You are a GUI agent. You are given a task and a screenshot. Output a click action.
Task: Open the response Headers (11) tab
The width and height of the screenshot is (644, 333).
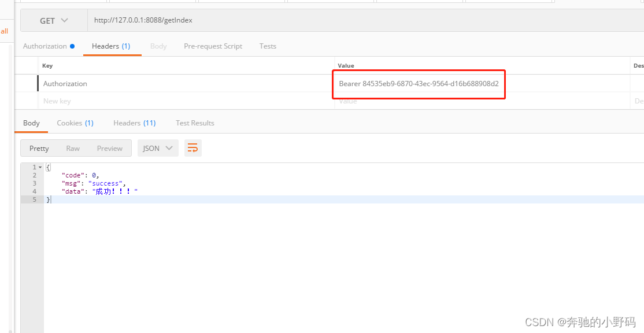click(x=134, y=123)
